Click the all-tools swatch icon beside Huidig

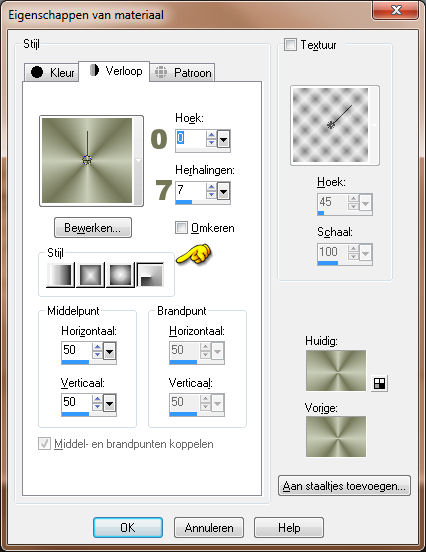pos(379,383)
